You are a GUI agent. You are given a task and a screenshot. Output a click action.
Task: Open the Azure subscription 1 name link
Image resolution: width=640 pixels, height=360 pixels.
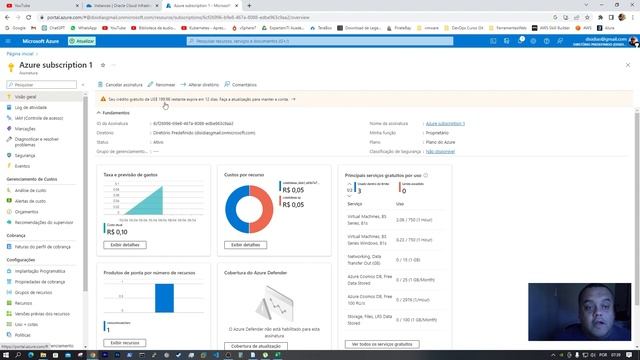coord(445,124)
